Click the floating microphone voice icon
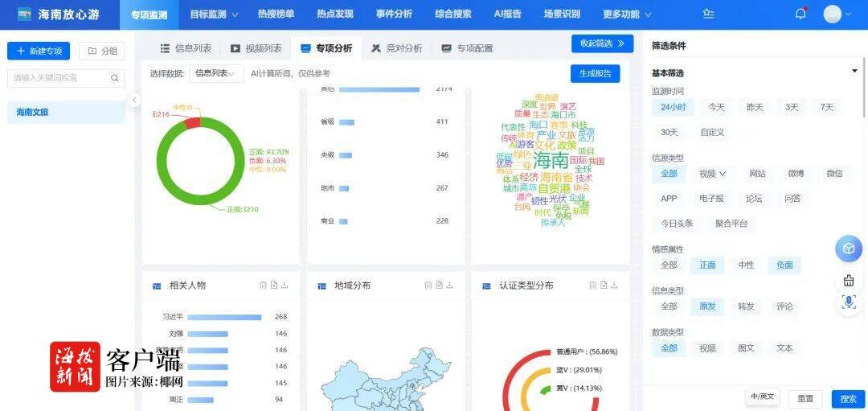868x411 pixels. [x=848, y=302]
